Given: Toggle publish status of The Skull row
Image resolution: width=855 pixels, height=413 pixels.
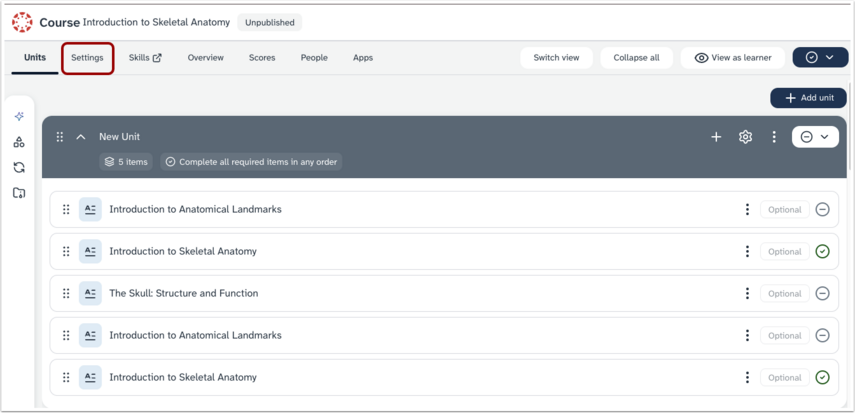Looking at the screenshot, I should [x=822, y=294].
